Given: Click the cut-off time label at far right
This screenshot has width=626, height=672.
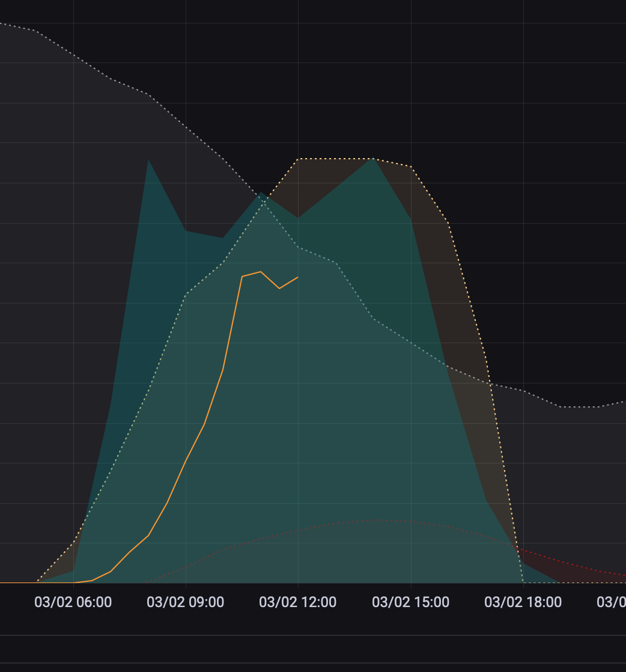Looking at the screenshot, I should [x=612, y=602].
